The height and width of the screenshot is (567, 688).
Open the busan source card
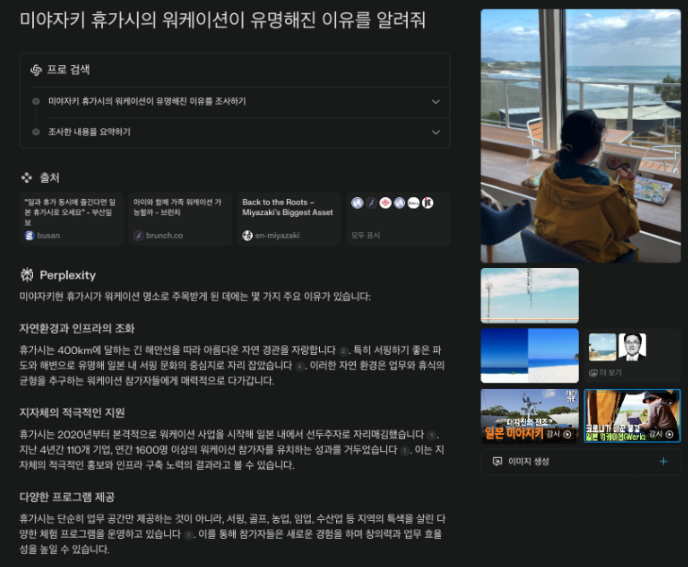click(x=71, y=219)
